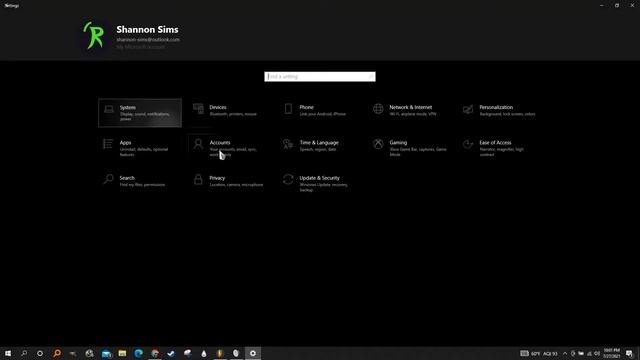
Task: Open Ease of Access settings
Action: point(499,148)
